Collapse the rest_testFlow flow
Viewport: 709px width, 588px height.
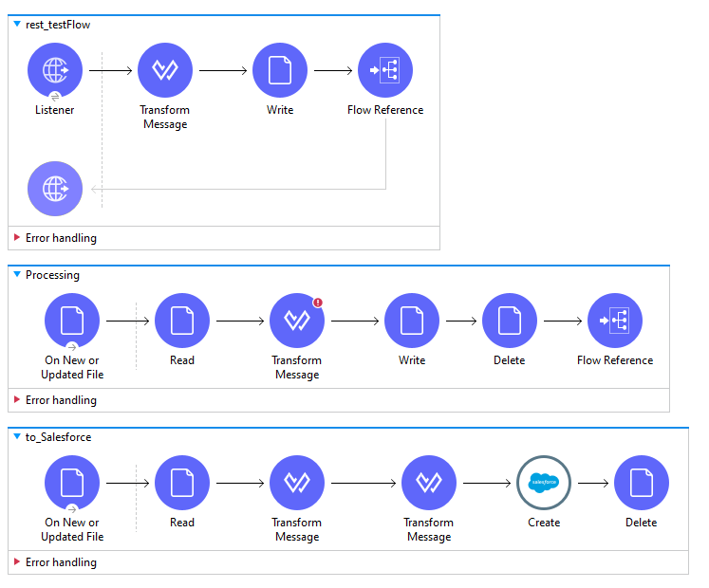[17, 25]
